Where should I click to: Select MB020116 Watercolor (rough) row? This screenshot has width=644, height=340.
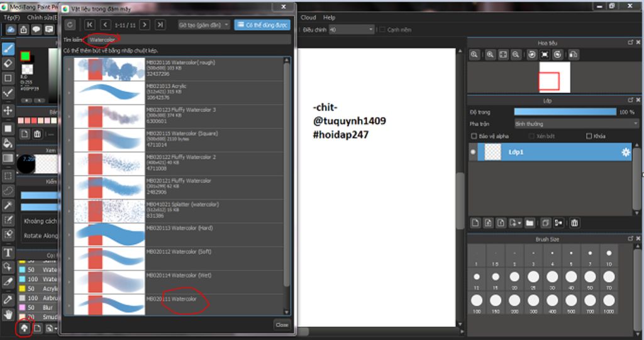coord(174,69)
